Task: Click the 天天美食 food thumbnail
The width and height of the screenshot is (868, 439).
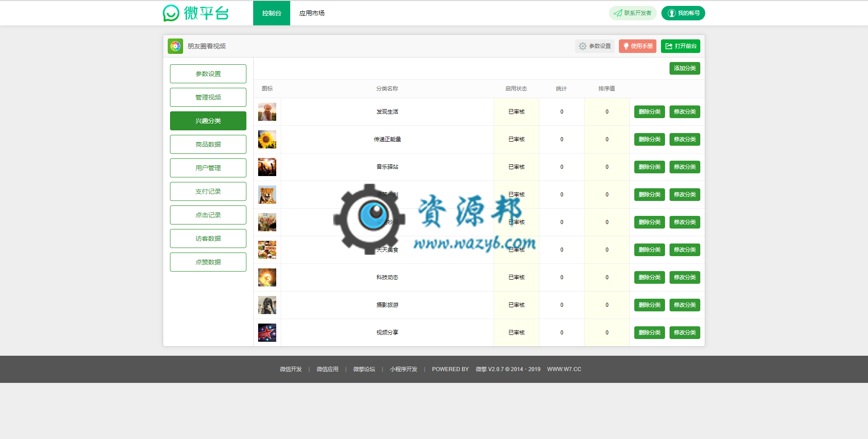Action: coord(267,250)
